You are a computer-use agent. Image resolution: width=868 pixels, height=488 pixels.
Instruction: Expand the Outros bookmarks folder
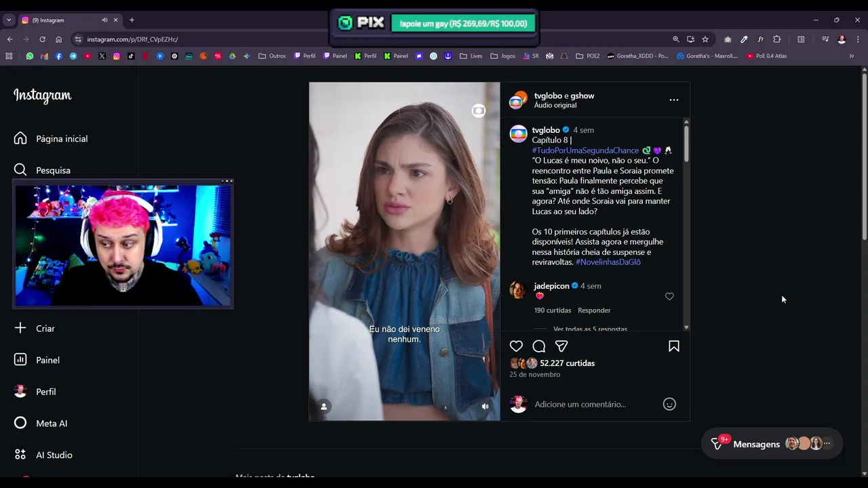(272, 56)
